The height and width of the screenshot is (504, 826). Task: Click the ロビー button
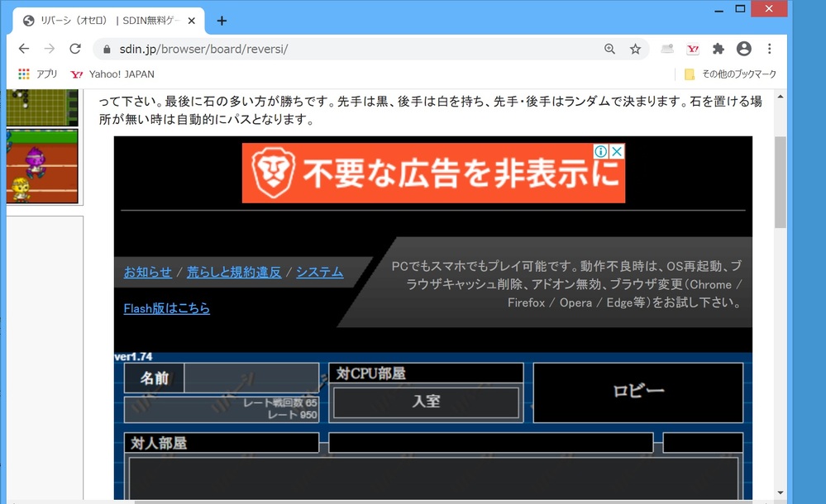tap(637, 392)
